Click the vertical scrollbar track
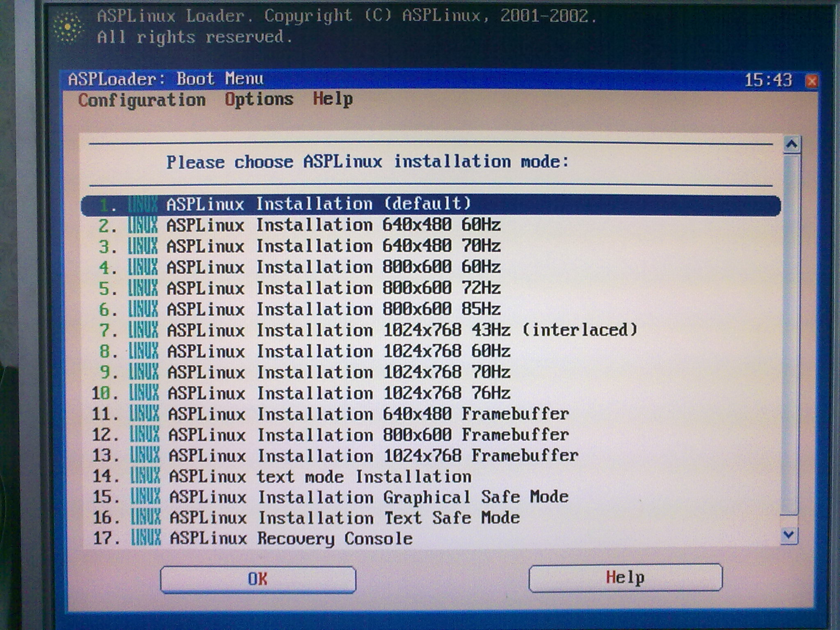This screenshot has height=630, width=840. coord(790,328)
